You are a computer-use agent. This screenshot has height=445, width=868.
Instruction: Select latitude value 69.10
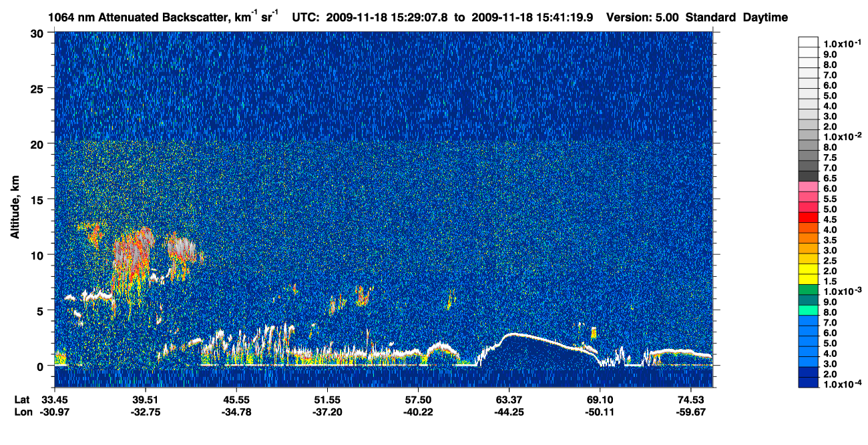click(x=599, y=400)
